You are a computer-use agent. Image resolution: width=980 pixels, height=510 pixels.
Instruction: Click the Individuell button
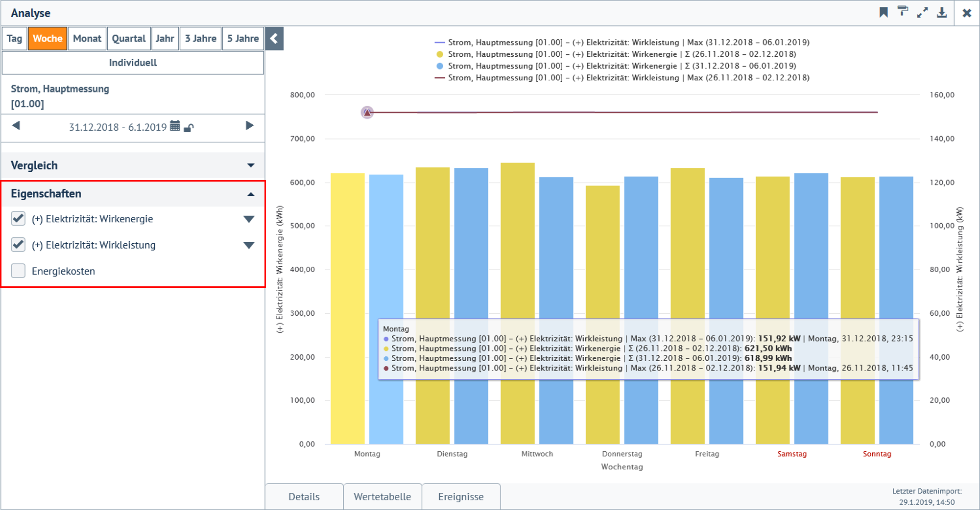coord(133,63)
